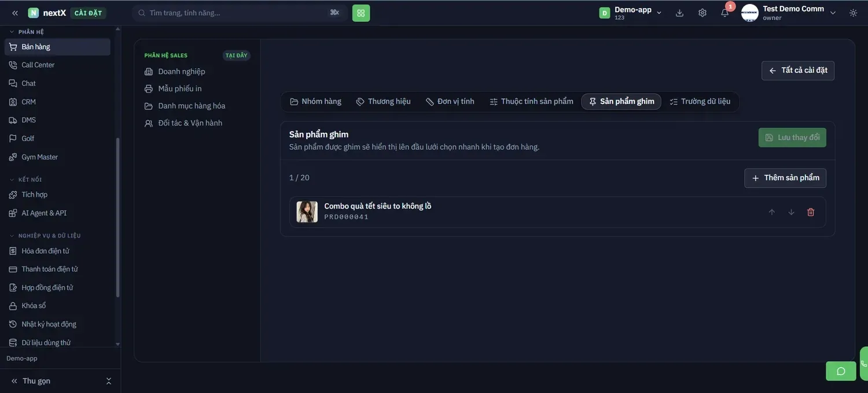Click the download icon in header
This screenshot has height=393, width=868.
click(680, 13)
